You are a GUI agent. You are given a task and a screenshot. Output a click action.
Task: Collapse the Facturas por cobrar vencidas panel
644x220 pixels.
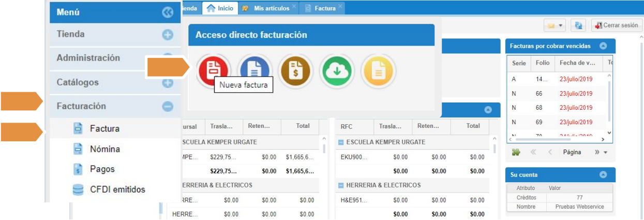pyautogui.click(x=603, y=46)
